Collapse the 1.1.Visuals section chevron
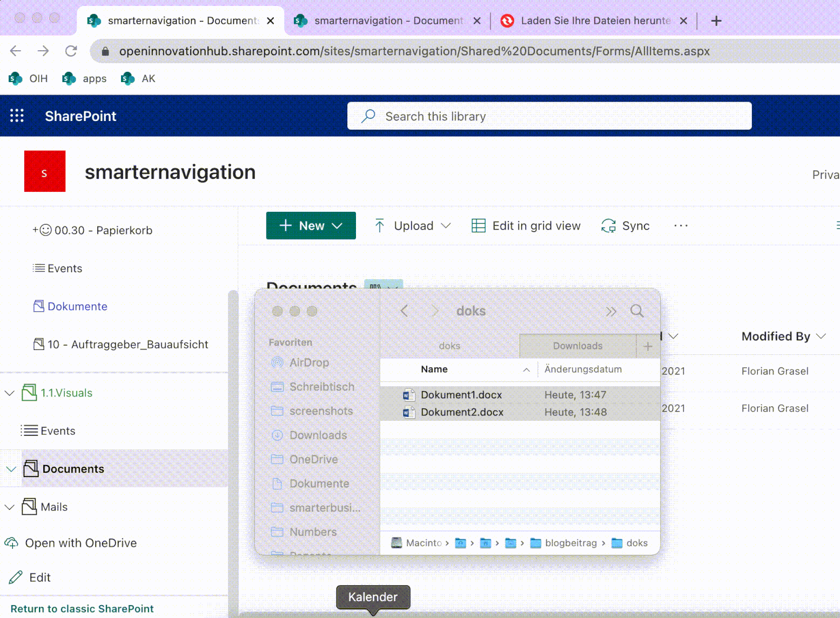The image size is (840, 618). (9, 393)
